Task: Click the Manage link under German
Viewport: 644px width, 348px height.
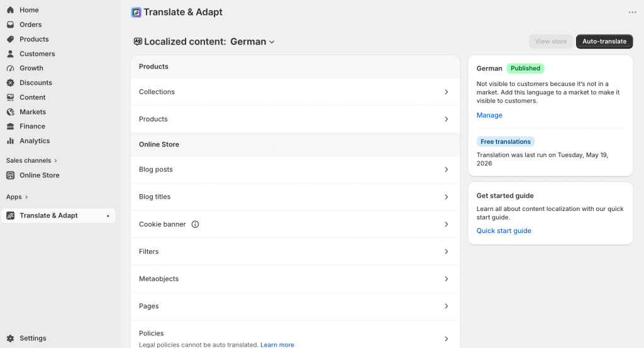Action: point(489,116)
